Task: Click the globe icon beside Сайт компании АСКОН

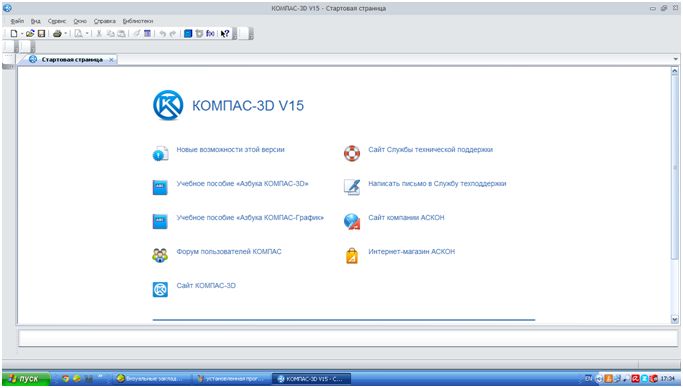Action: click(x=352, y=221)
